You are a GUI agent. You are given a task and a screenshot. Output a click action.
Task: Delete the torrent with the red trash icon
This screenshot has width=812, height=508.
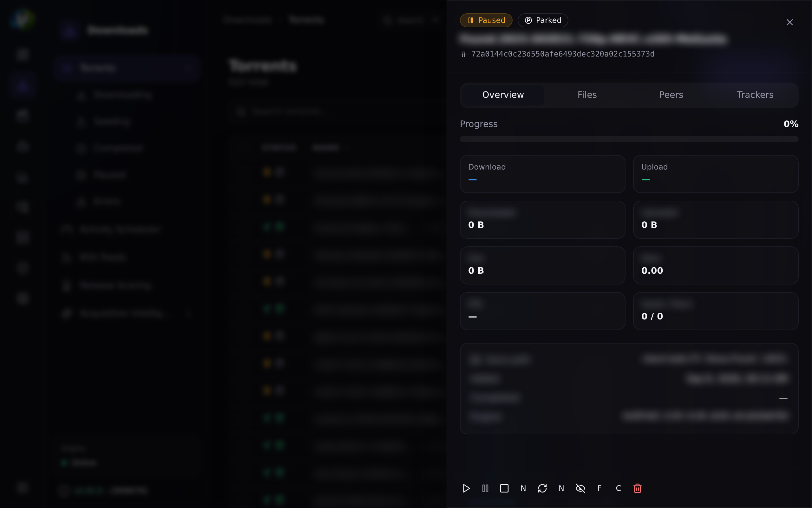point(638,488)
